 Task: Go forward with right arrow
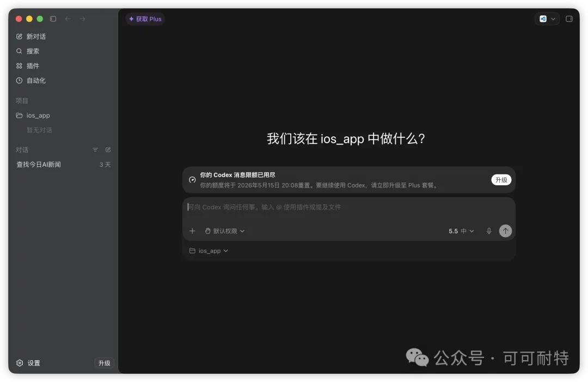pos(82,19)
